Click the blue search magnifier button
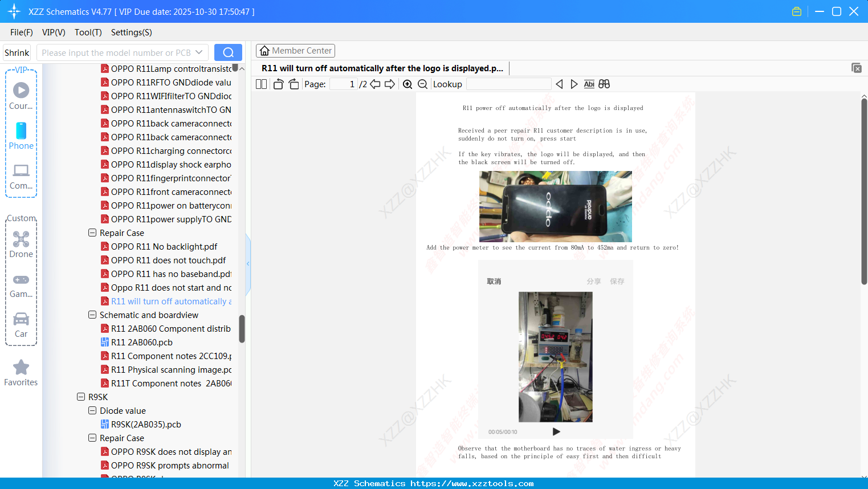 coord(228,52)
